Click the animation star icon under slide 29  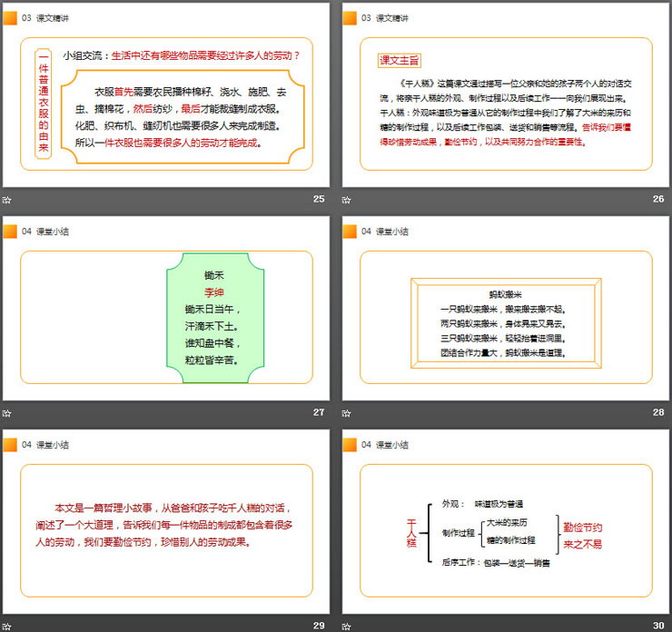click(7, 626)
